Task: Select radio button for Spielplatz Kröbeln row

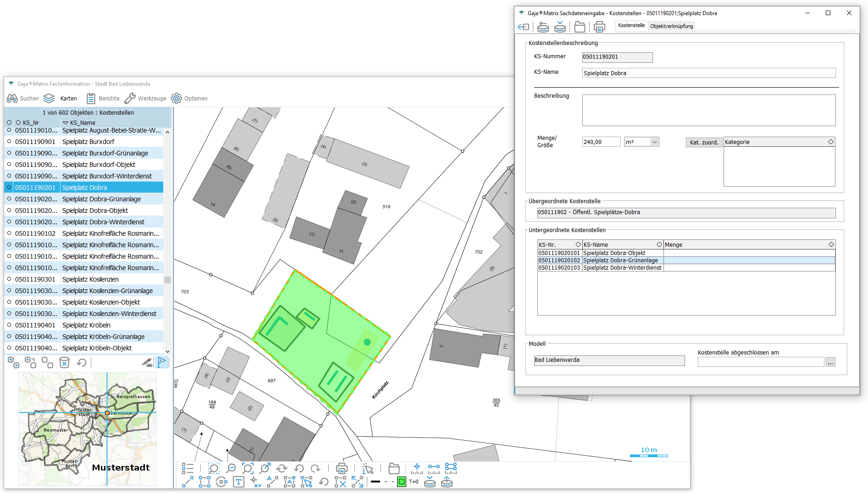Action: coord(9,325)
